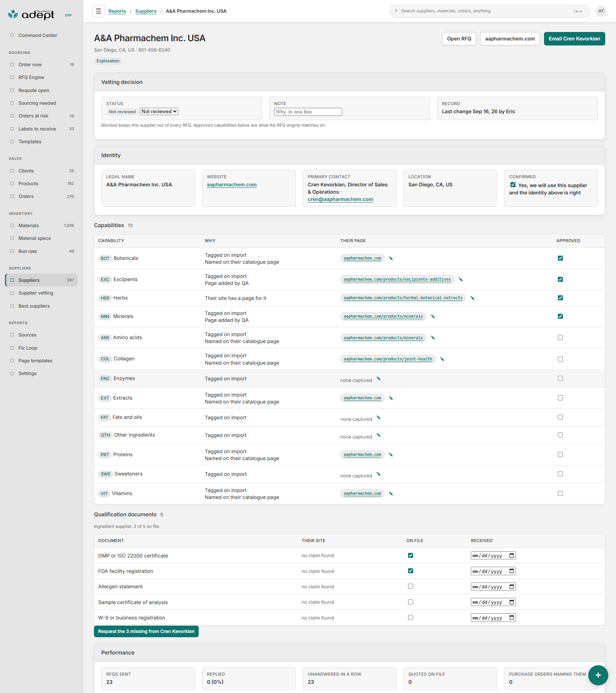Open cren@aapharmachem.com email link
Screen dimensions: 616x693
coord(340,199)
